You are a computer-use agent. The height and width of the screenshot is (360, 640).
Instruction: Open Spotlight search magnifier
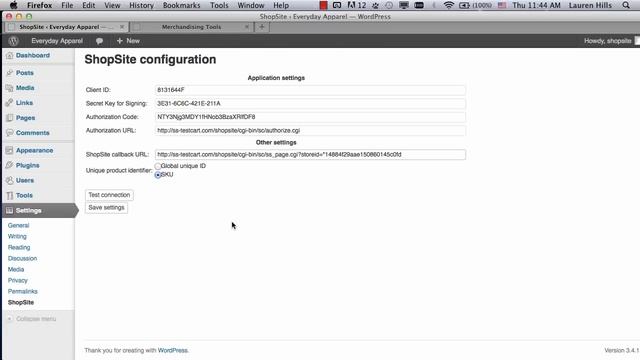point(626,5)
